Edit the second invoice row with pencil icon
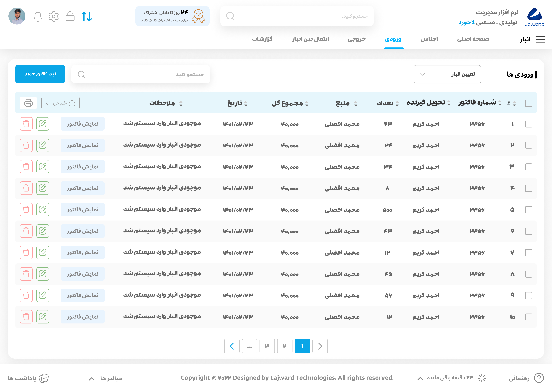552x392 pixels. click(x=43, y=145)
